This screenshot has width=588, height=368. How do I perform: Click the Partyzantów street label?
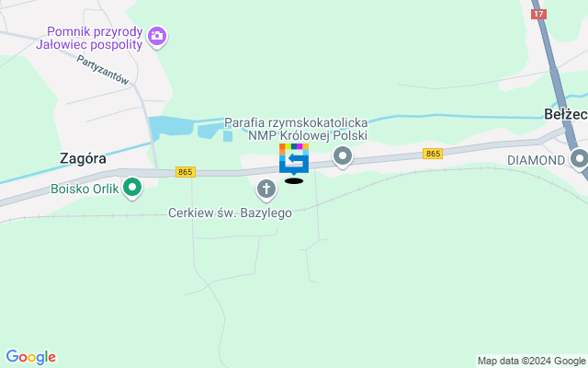pyautogui.click(x=102, y=70)
